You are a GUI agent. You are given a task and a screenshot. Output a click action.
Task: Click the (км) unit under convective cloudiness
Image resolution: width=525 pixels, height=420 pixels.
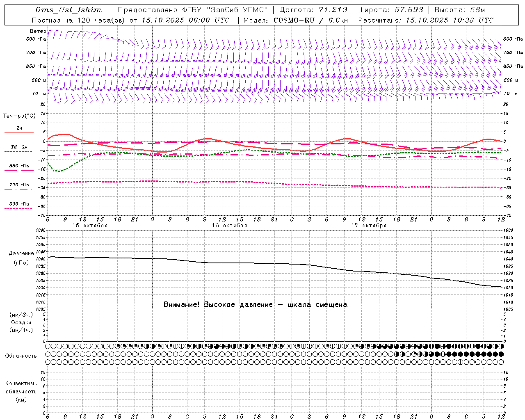tap(21, 399)
